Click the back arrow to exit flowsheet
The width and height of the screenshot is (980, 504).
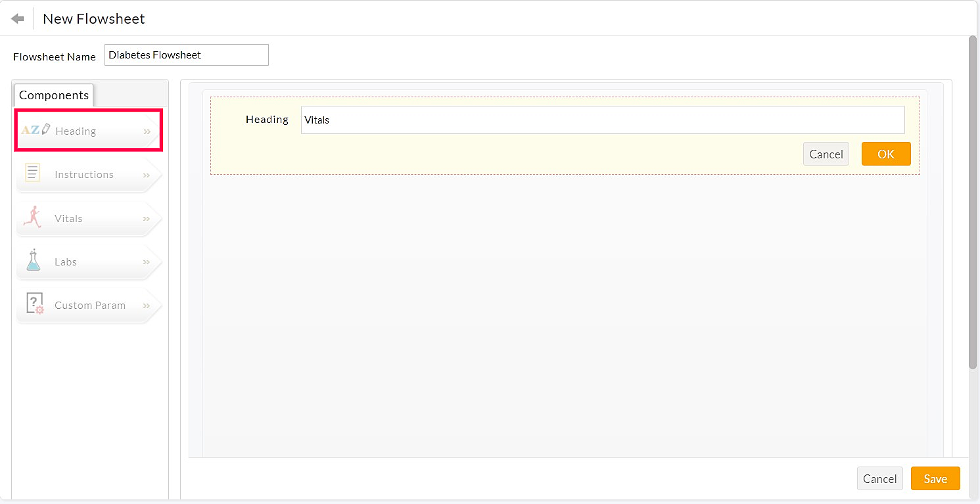tap(16, 18)
